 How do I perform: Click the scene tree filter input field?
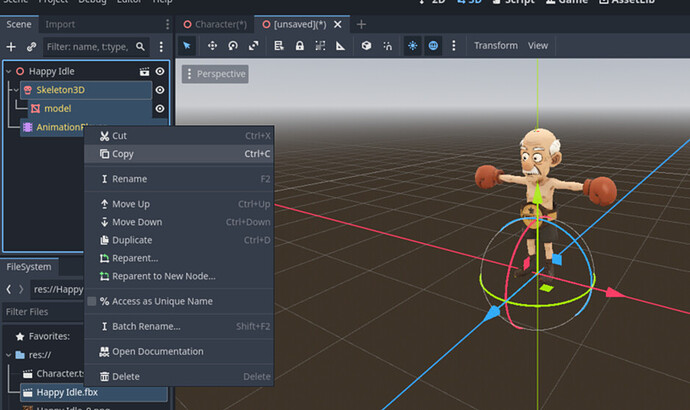point(87,46)
